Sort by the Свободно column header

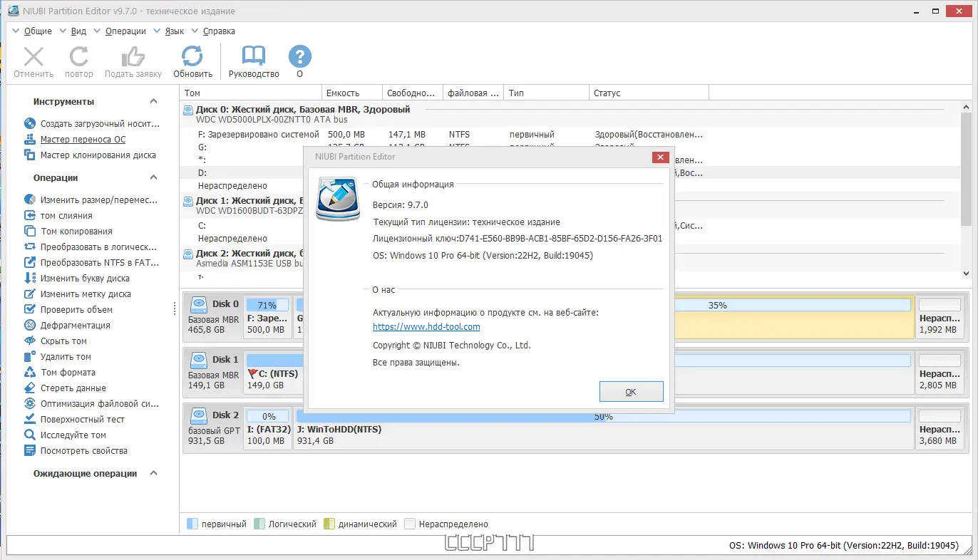(x=413, y=93)
